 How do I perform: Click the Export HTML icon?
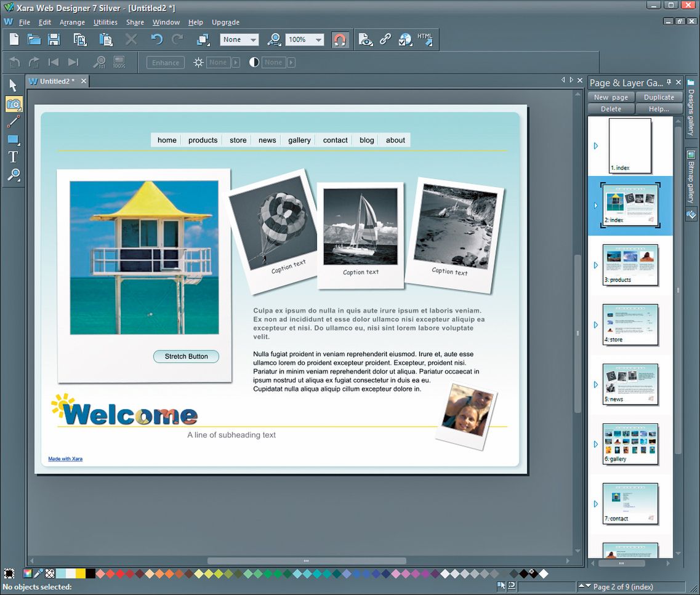point(425,40)
